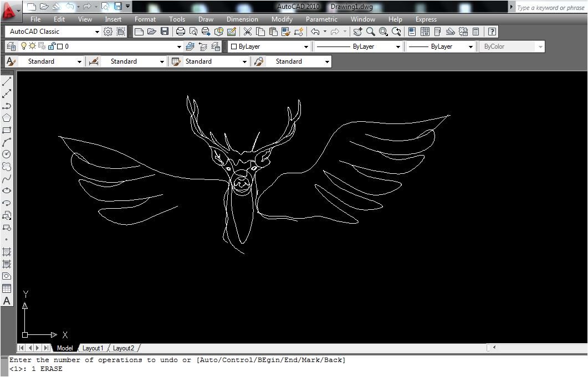The width and height of the screenshot is (588, 377).
Task: Open the ByLayer lineweight control dropdown
Action: pyautogui.click(x=471, y=47)
